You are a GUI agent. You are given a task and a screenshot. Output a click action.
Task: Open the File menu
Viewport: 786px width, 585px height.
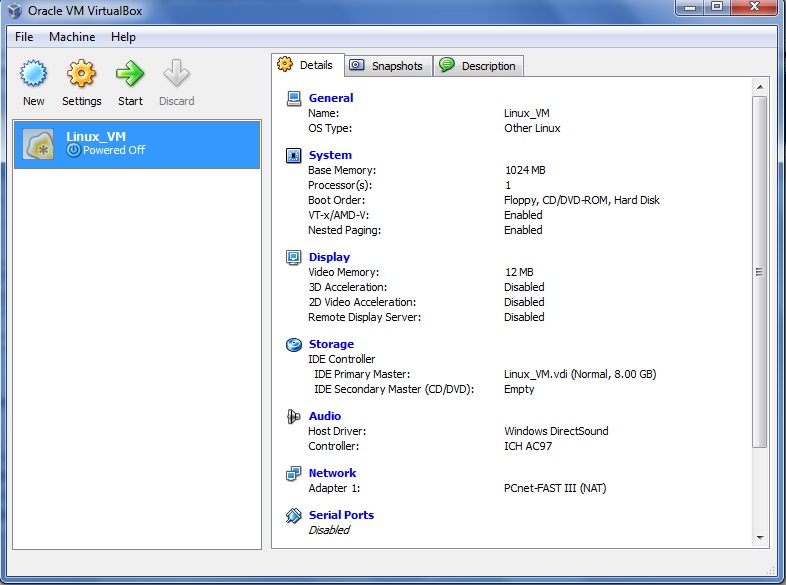tap(24, 37)
